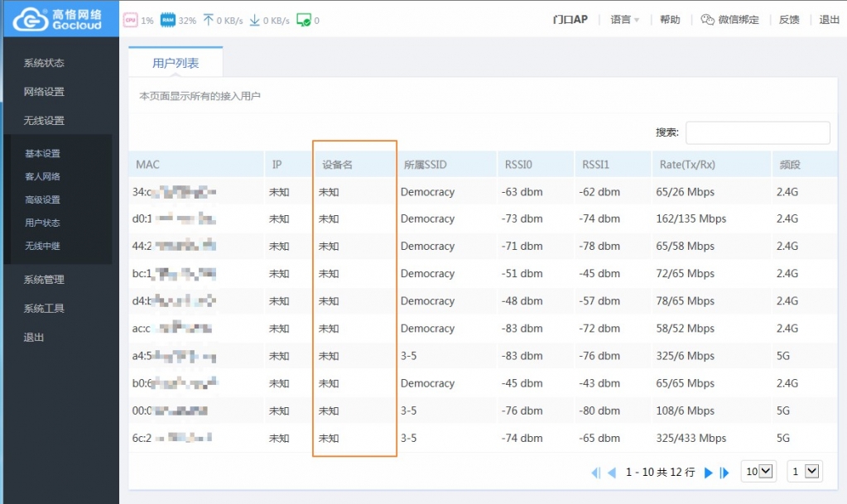Click the 反馈 feedback link
The height and width of the screenshot is (504, 847).
coord(789,20)
